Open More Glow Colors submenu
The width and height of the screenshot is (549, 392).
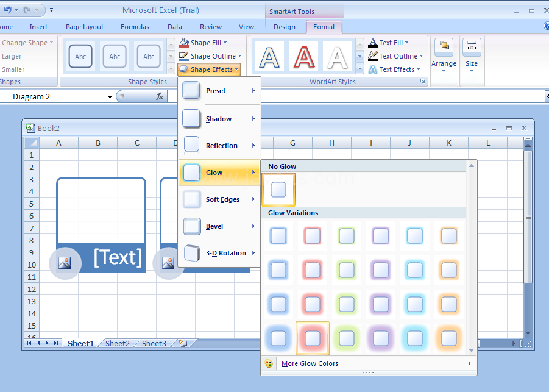pyautogui.click(x=368, y=363)
